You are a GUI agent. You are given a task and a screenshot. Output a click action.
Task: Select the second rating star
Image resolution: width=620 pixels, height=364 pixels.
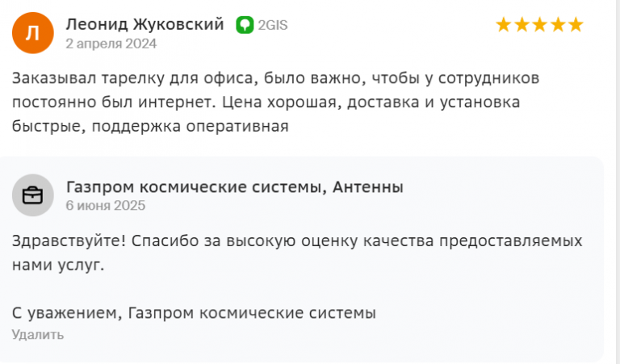click(x=522, y=24)
